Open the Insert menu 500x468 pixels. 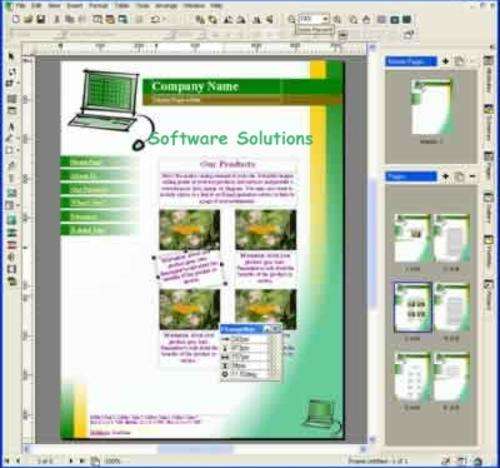(x=75, y=6)
